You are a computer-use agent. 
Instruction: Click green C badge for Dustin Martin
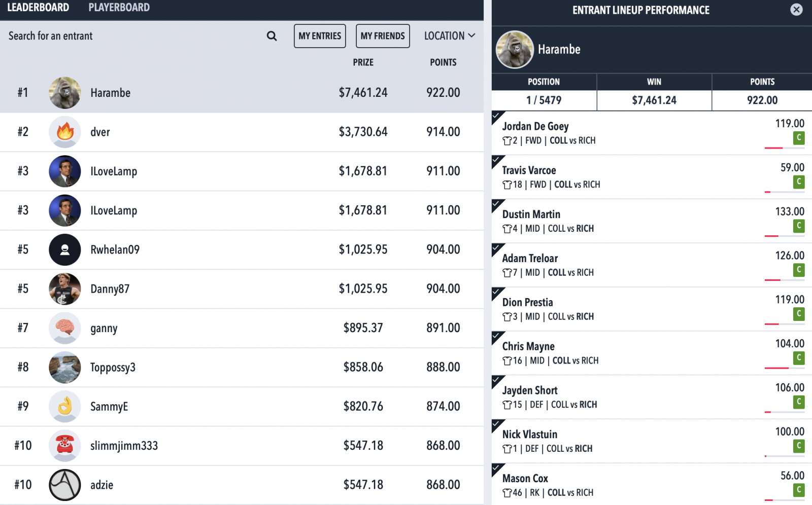click(x=799, y=226)
